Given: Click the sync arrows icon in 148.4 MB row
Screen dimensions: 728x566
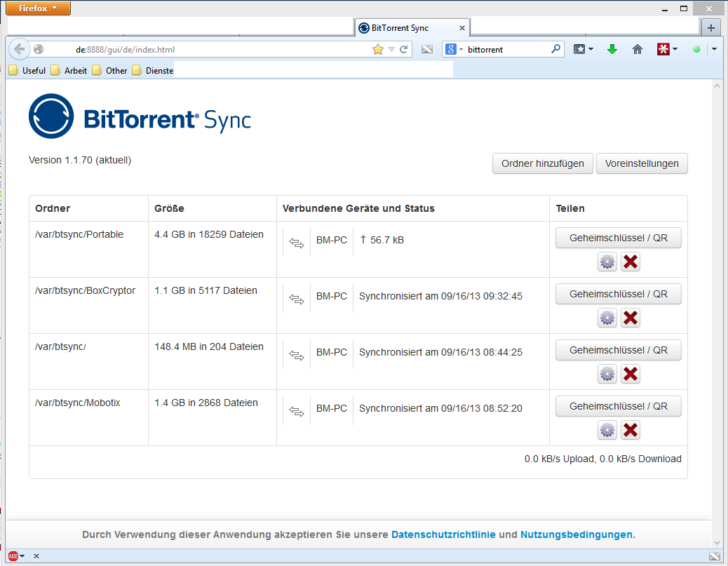Looking at the screenshot, I should coord(296,355).
